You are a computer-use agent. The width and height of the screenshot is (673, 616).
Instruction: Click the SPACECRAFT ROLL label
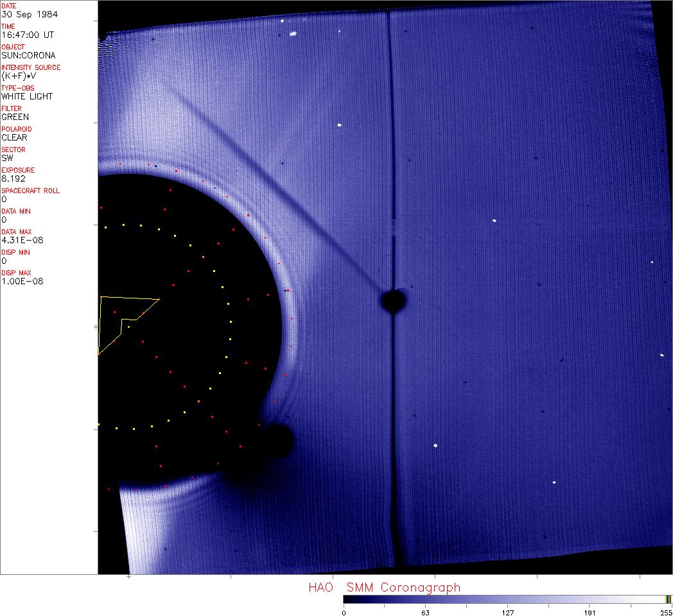(31, 191)
